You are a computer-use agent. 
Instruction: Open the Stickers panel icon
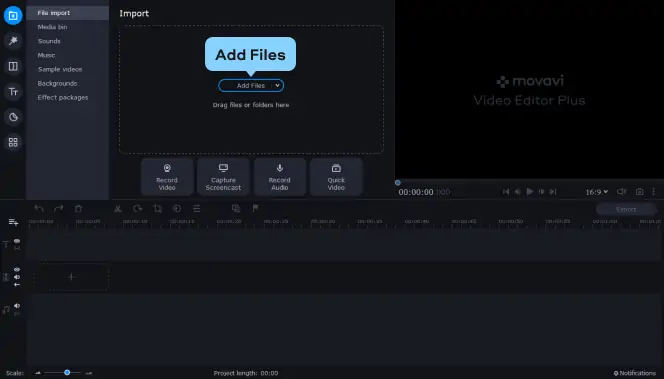[x=13, y=117]
